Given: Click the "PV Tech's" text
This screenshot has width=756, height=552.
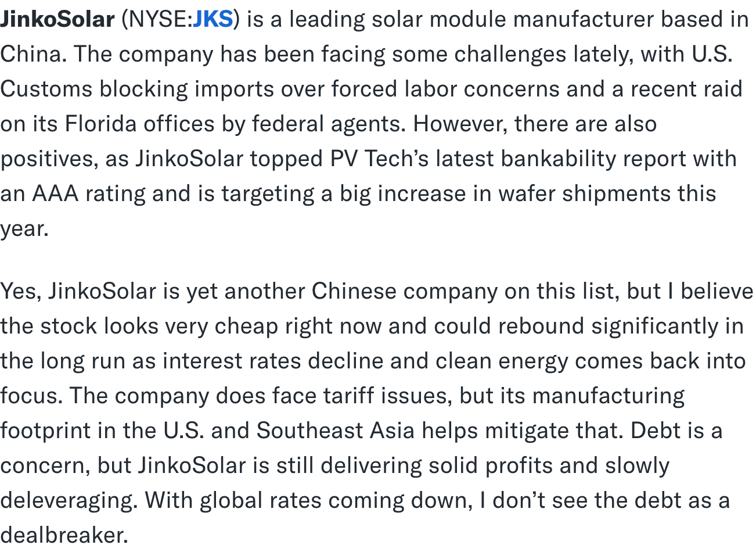Looking at the screenshot, I should click(x=379, y=159).
